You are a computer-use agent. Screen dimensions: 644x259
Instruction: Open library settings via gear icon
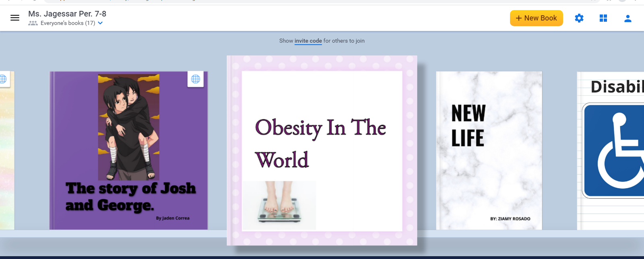[579, 18]
